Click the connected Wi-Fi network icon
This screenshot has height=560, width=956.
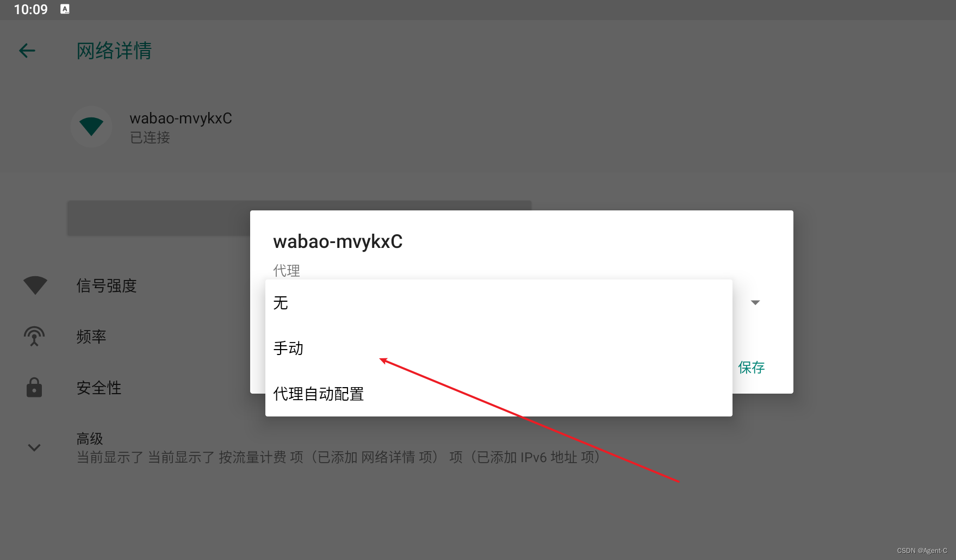(x=91, y=127)
